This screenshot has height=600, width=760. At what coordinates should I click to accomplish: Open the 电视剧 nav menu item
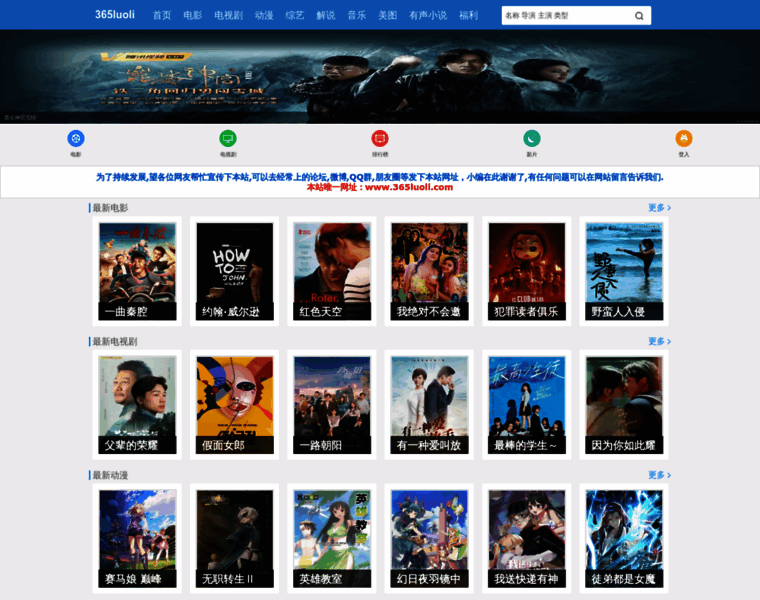(228, 15)
